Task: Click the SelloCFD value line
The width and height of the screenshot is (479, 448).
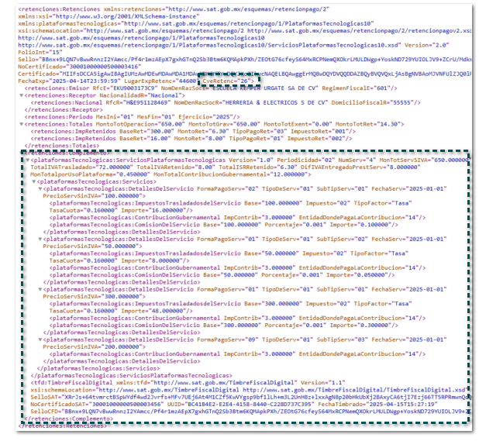Action: (249, 412)
